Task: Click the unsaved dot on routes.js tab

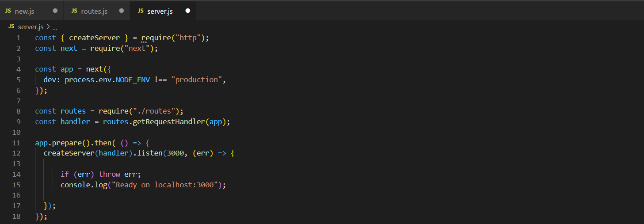Action: coord(121,11)
